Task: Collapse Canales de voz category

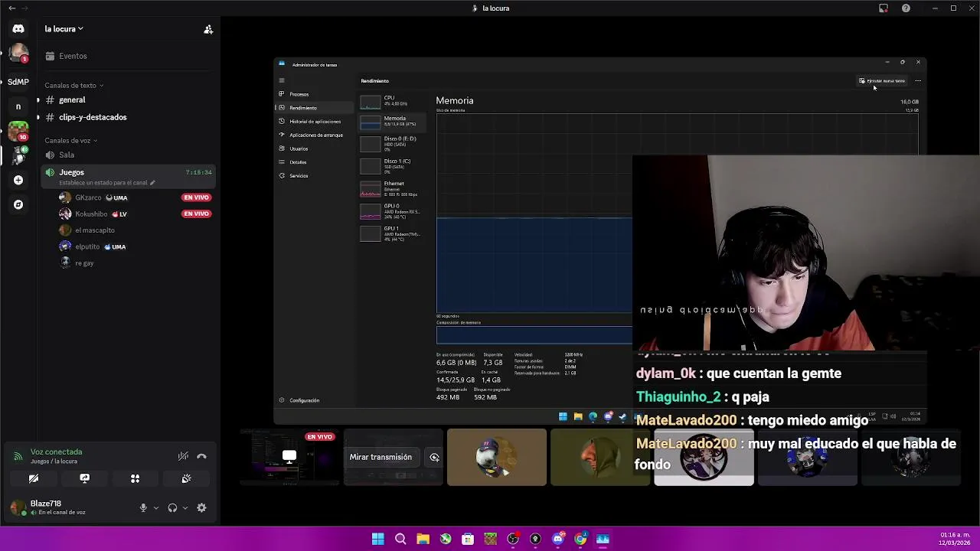Action: [x=70, y=141]
